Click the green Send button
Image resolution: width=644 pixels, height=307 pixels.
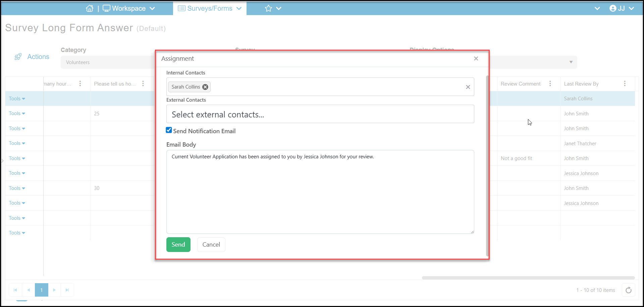pyautogui.click(x=178, y=245)
